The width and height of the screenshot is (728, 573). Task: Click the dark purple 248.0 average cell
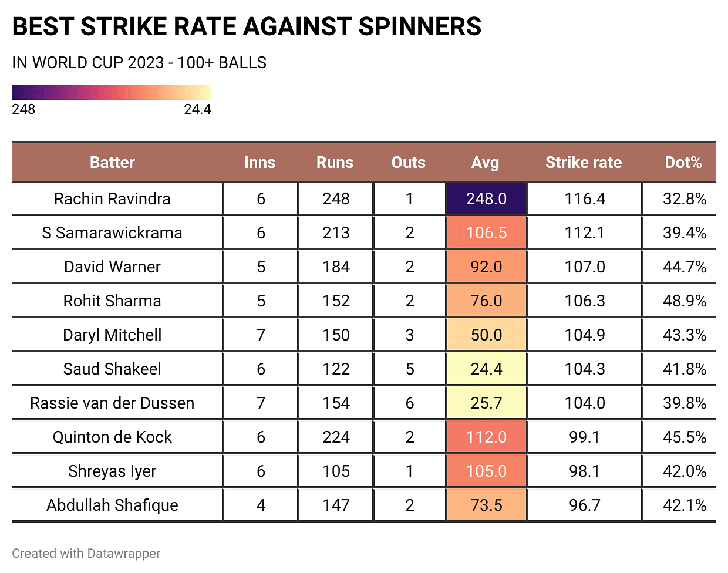(486, 199)
